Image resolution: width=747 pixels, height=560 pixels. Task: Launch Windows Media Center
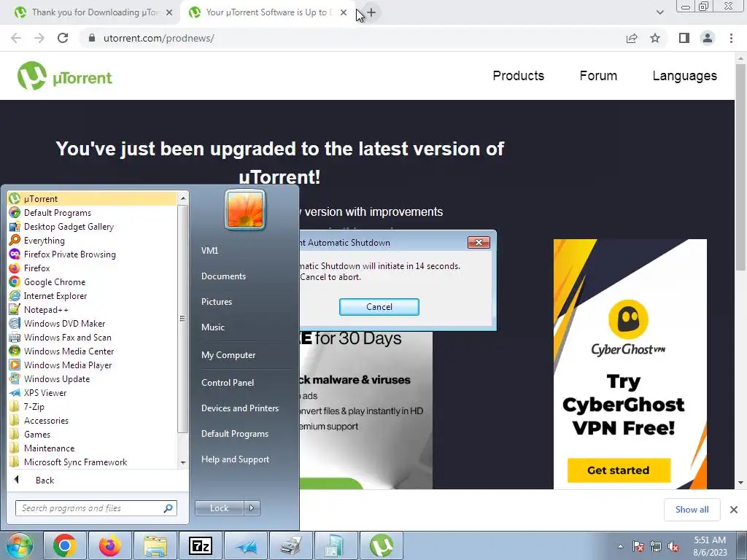coord(92,351)
